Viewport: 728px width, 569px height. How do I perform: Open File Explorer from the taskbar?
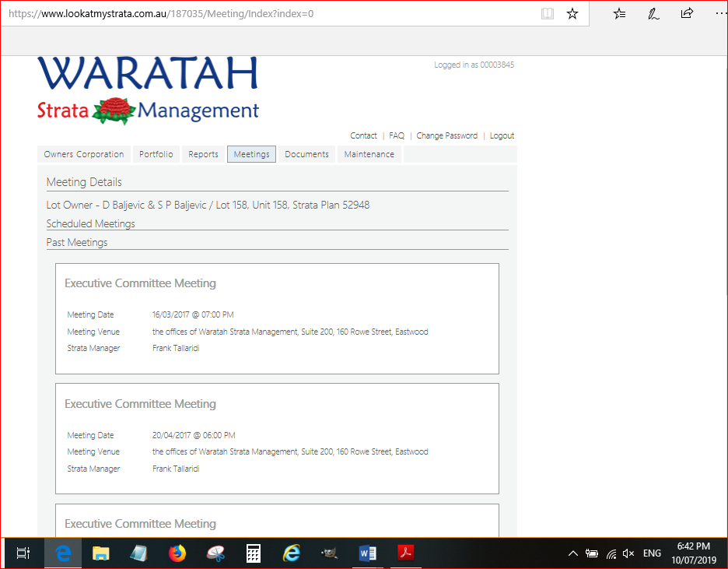tap(100, 553)
